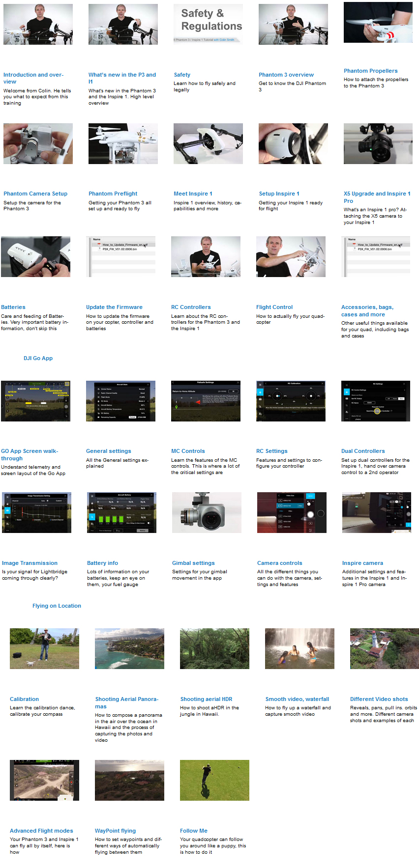419x868 pixels.
Task: Click the 'Update the Firmware' title
Action: click(x=114, y=307)
